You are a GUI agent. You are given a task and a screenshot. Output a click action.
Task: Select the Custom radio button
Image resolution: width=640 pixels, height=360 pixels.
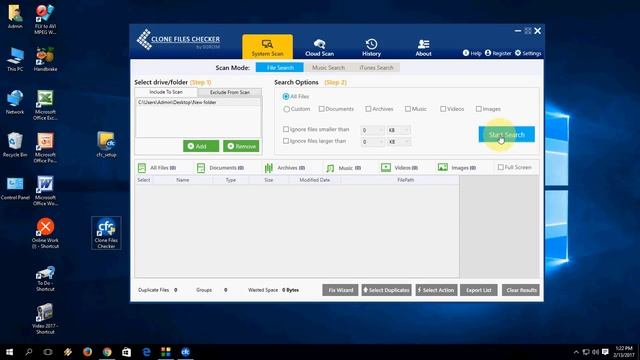click(x=287, y=109)
